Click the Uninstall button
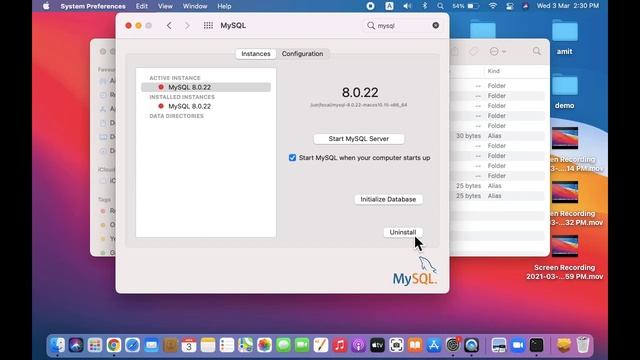This screenshot has height=360, width=640. pyautogui.click(x=403, y=232)
